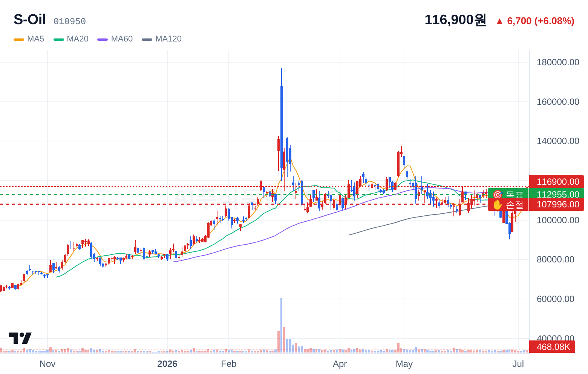Click the red up-triangle price change icon
The height and width of the screenshot is (374, 588).
[499, 21]
